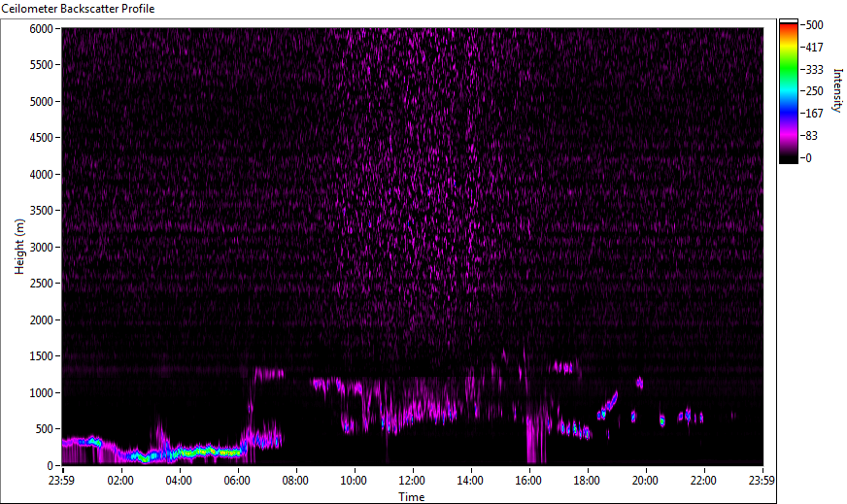Click the 20:00 time axis label
The width and height of the screenshot is (847, 504).
point(645,481)
